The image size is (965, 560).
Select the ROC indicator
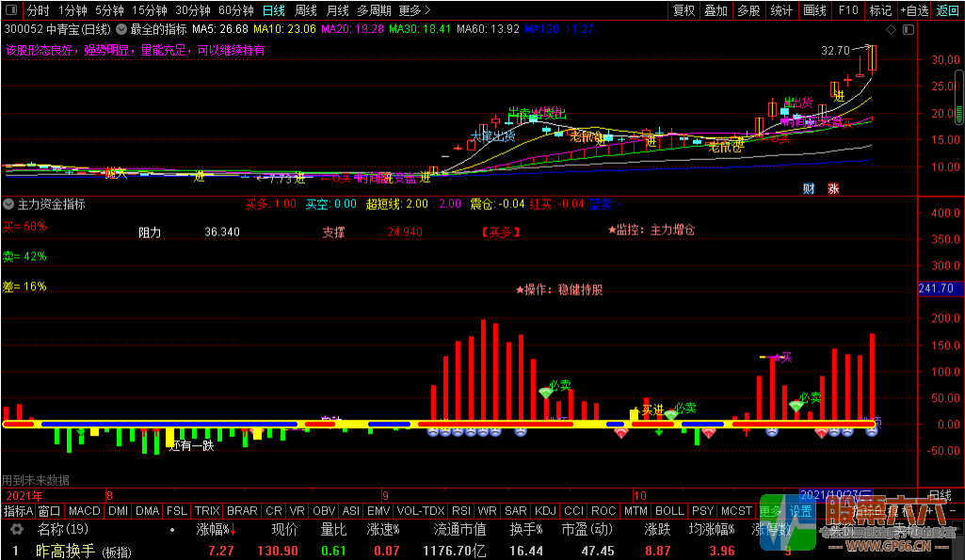click(603, 511)
